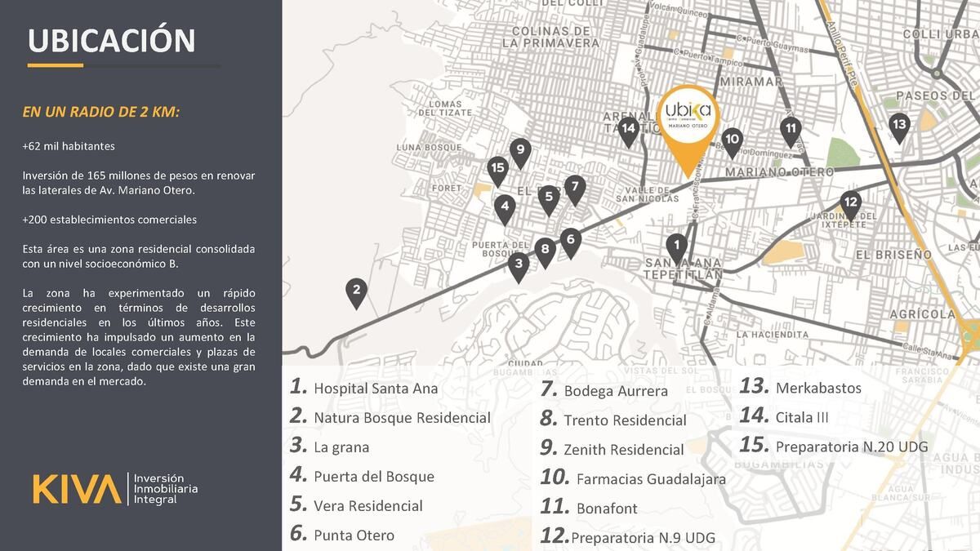
Task: Click the KIVA logo
Action: pos(77,488)
